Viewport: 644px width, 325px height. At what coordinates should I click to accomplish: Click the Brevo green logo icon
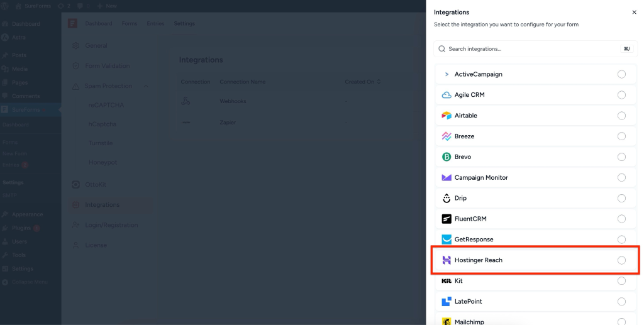click(x=447, y=157)
